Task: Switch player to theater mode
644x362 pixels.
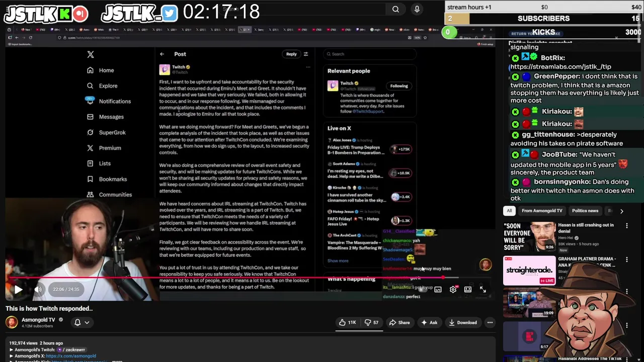Action: (468, 290)
